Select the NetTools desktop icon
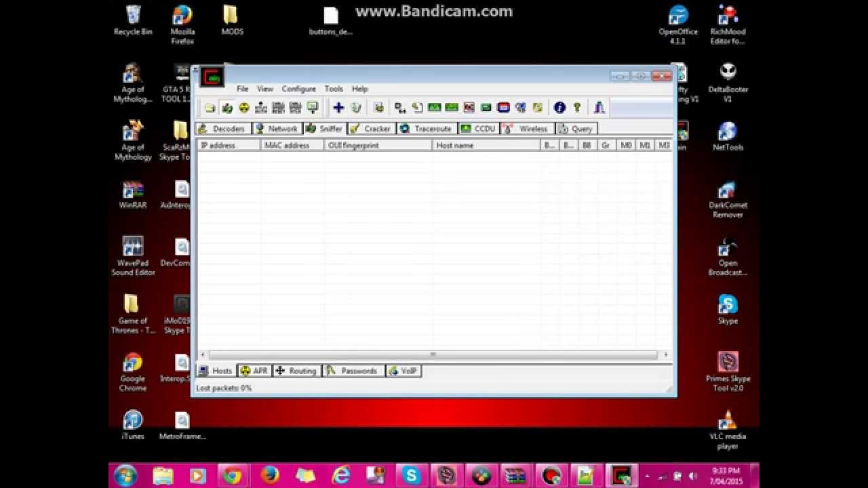 [728, 136]
